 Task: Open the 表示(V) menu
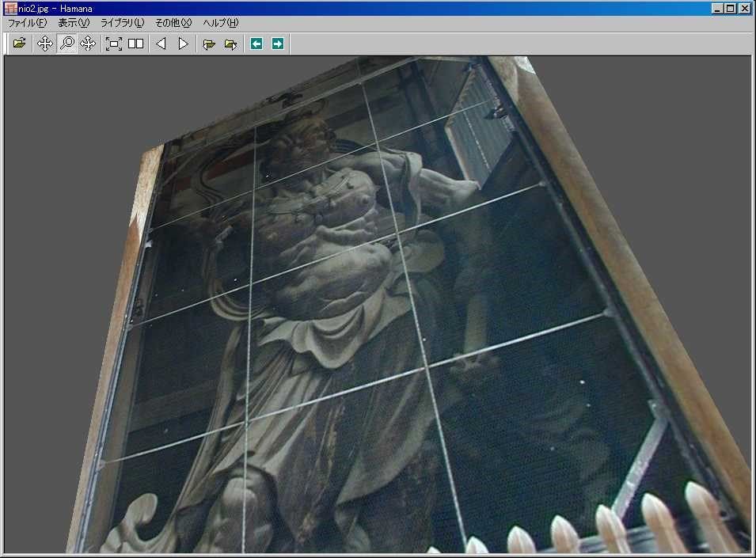tap(74, 23)
